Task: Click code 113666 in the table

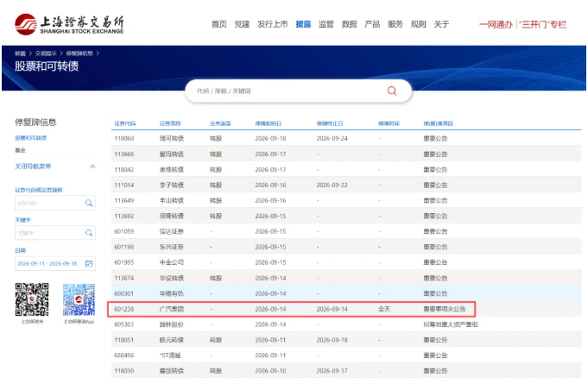Action: pos(124,154)
